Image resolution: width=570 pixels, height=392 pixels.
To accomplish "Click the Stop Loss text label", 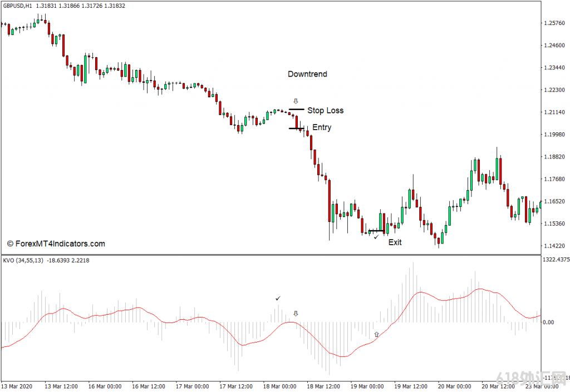I will point(325,110).
